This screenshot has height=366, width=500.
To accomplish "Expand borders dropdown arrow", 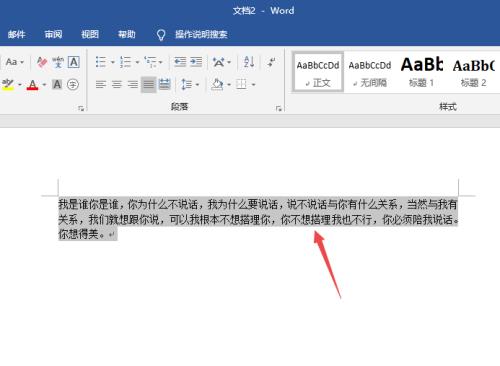I will tap(254, 85).
